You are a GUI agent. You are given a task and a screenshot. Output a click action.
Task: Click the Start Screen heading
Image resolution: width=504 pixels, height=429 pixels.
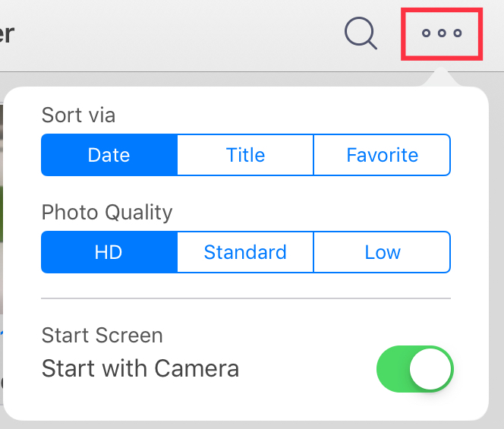pos(102,336)
